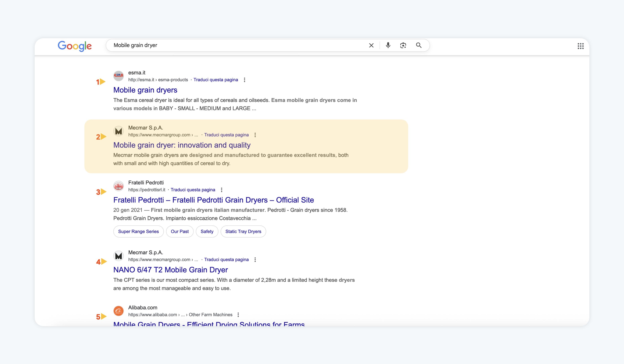Image resolution: width=624 pixels, height=364 pixels.
Task: Translate the esma.it result page
Action: click(216, 80)
